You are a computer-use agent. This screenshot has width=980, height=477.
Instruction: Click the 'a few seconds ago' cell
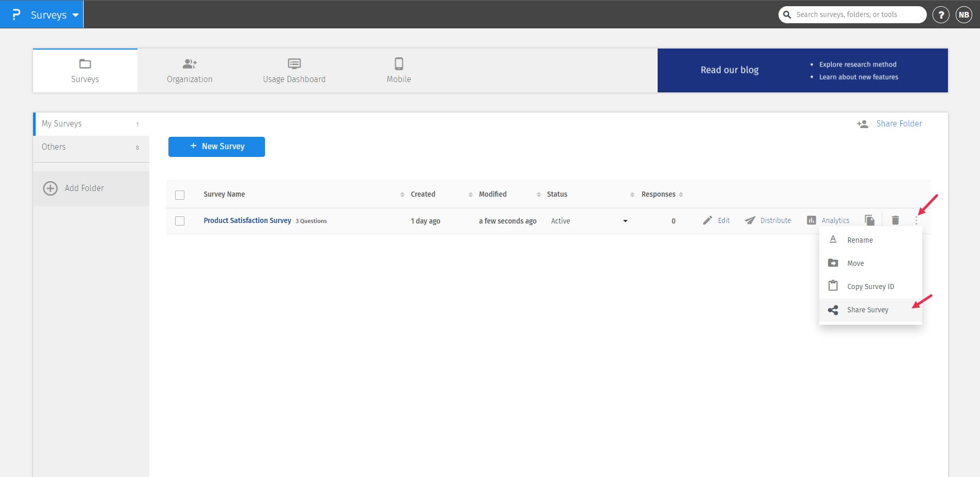tap(508, 221)
